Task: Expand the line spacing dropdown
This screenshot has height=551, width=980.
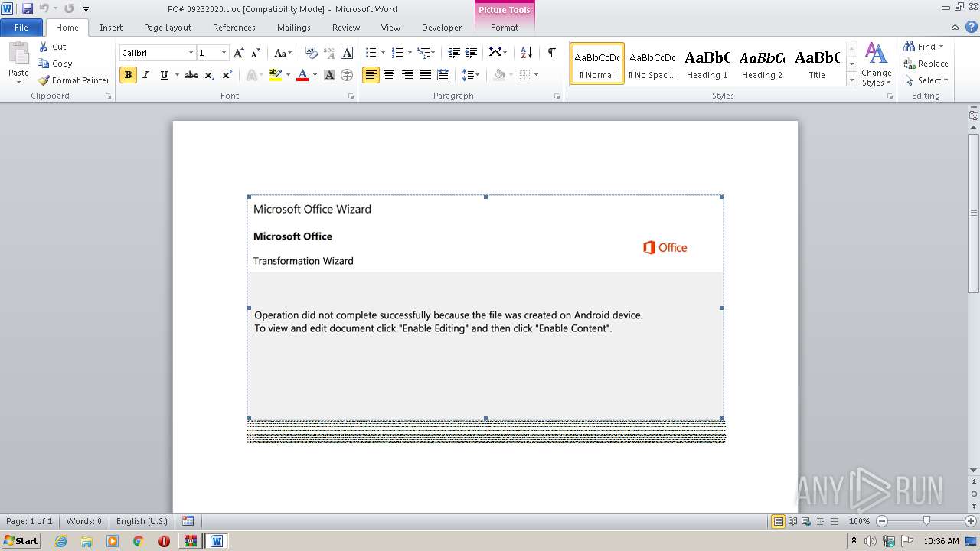Action: click(x=471, y=75)
